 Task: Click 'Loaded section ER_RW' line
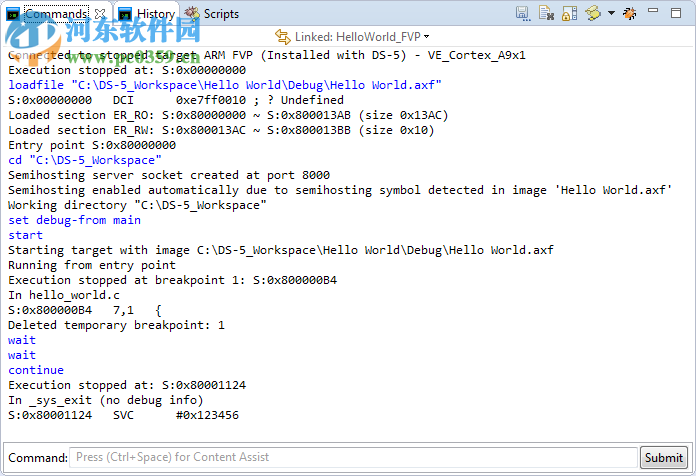coord(221,130)
